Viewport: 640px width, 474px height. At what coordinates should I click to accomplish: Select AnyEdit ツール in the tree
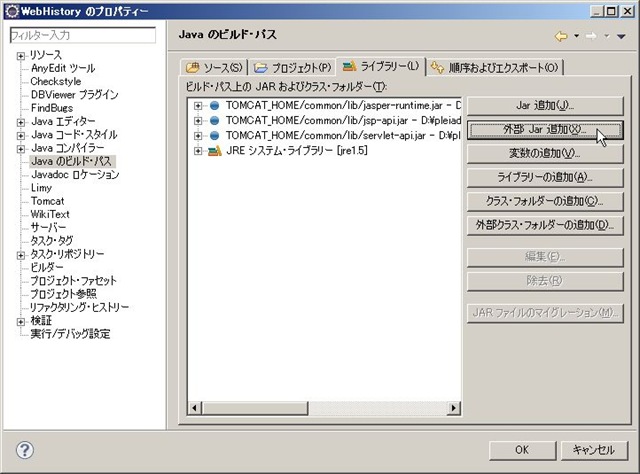(63, 68)
